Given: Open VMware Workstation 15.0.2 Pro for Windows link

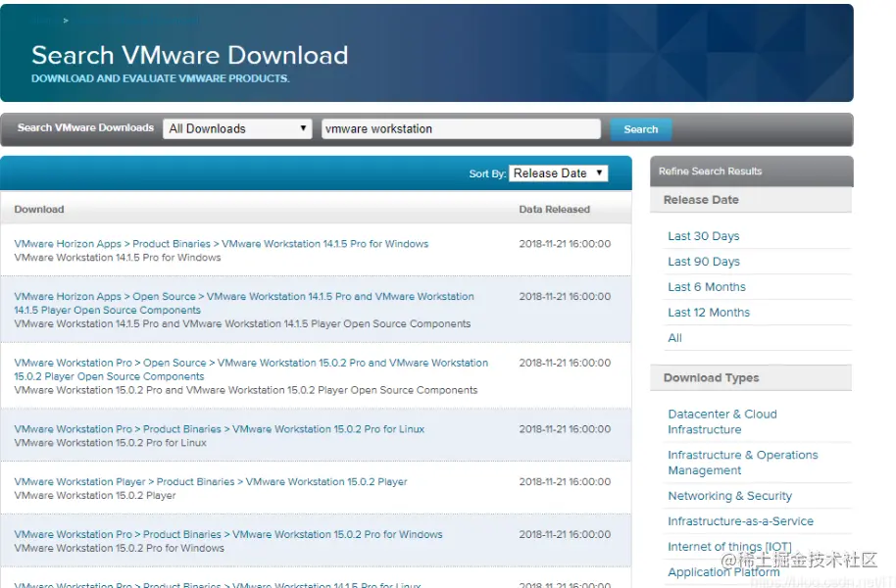Looking at the screenshot, I should pyautogui.click(x=228, y=534).
